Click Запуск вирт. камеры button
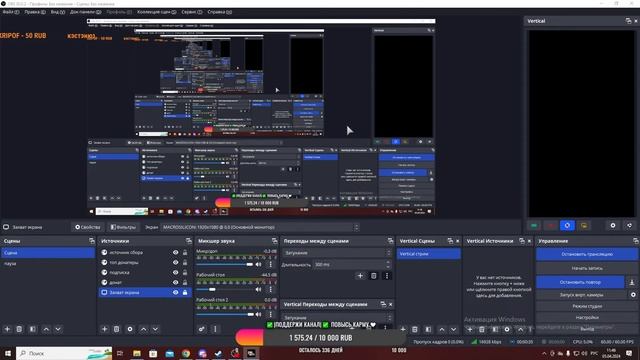 581,295
